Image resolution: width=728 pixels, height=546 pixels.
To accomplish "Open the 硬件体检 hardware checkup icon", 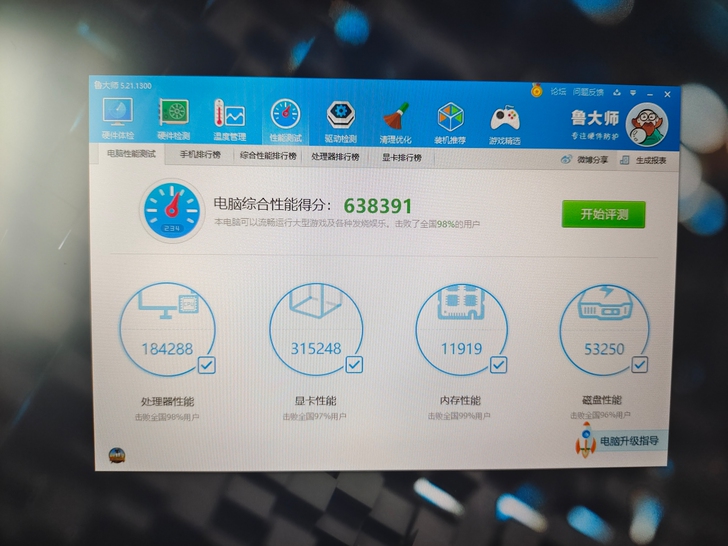I will pyautogui.click(x=117, y=118).
